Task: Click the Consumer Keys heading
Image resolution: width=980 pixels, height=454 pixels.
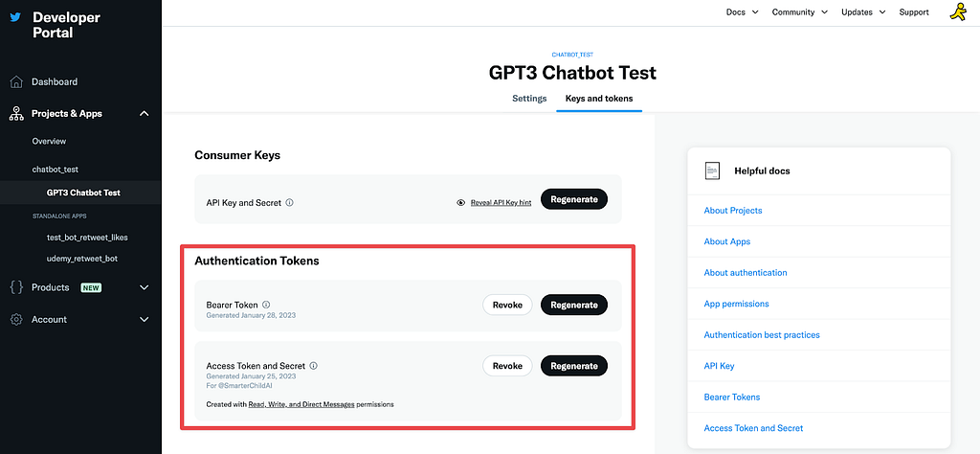Action: (237, 155)
